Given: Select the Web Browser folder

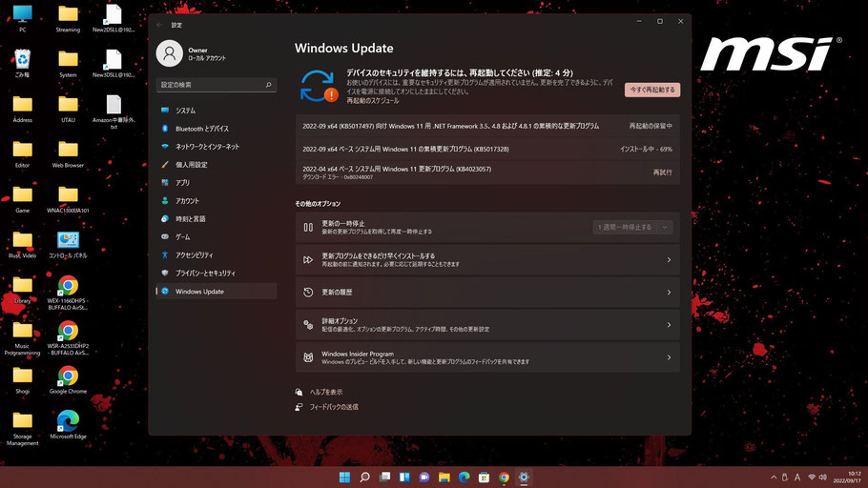Looking at the screenshot, I should click(68, 153).
